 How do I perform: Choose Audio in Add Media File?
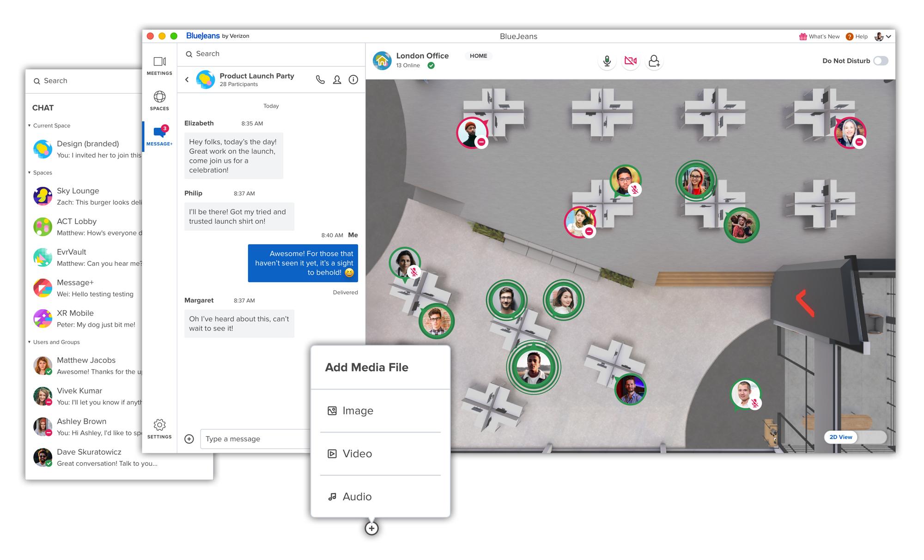[x=380, y=497]
